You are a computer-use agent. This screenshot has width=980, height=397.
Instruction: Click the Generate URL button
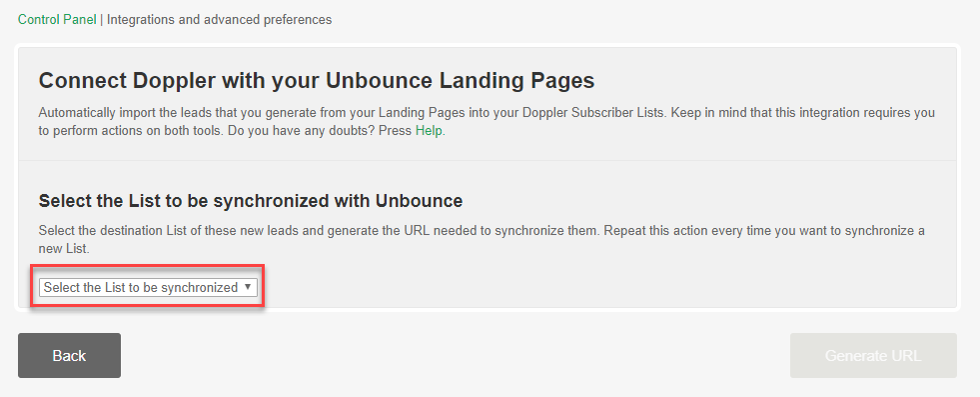[x=873, y=356]
